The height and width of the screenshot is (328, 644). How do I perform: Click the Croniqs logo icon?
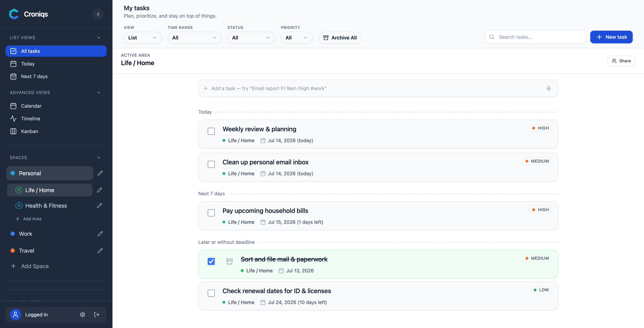(14, 14)
